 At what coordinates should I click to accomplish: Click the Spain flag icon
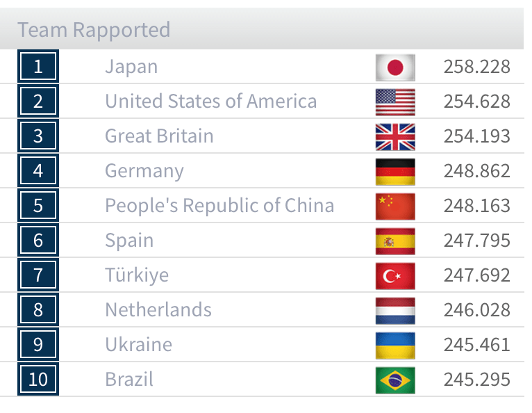395,241
